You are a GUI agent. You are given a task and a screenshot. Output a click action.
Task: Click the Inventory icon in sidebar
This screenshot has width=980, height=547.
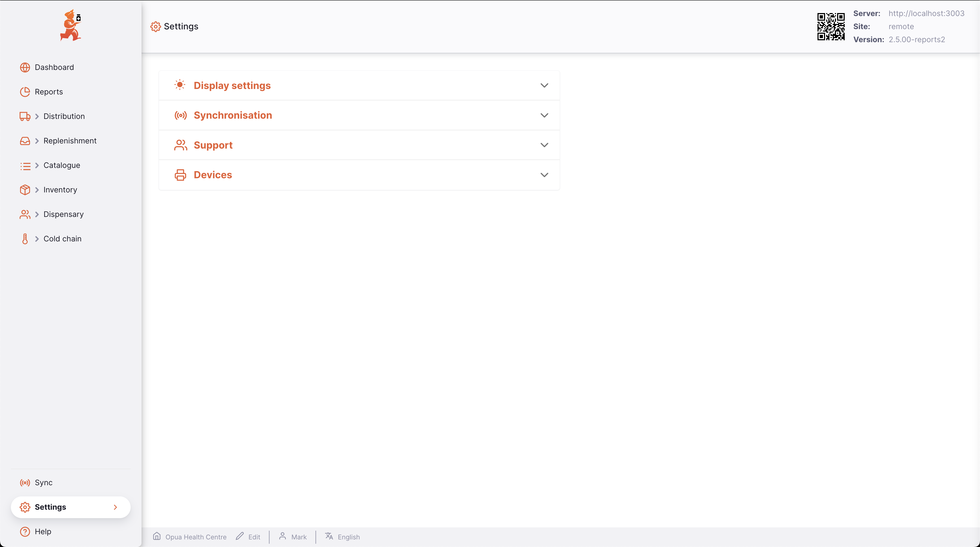[x=24, y=190]
